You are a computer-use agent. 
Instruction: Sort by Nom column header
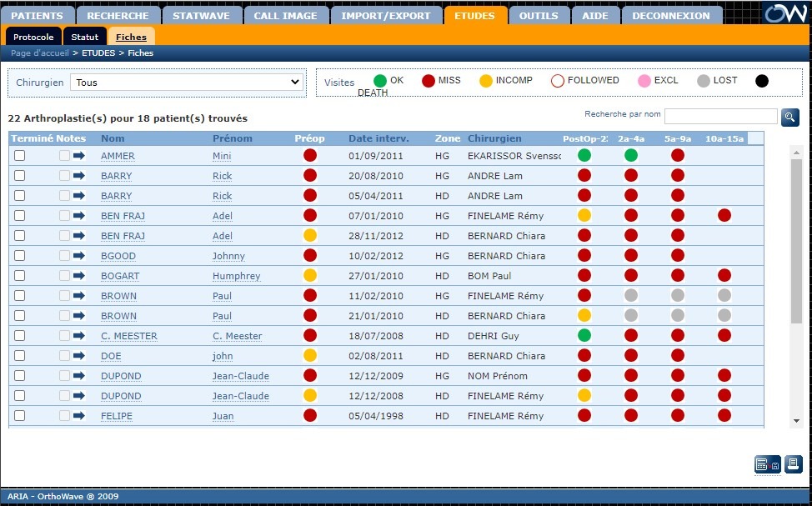pyautogui.click(x=113, y=138)
